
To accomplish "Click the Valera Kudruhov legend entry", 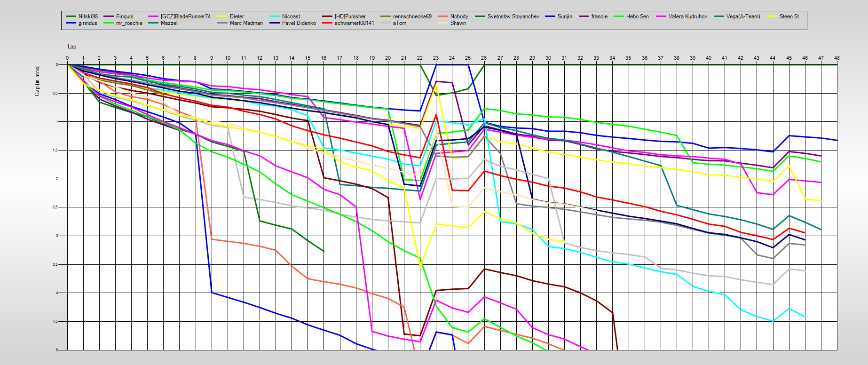I will click(x=687, y=16).
